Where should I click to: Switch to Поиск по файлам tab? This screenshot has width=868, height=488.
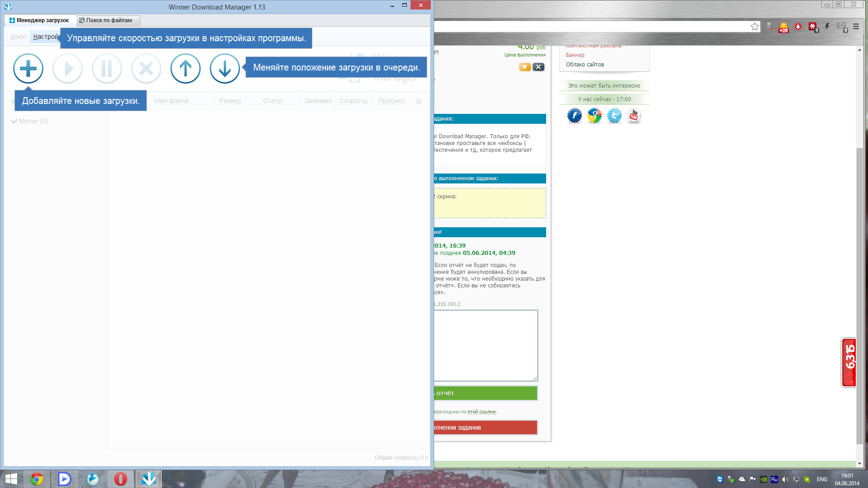(x=108, y=20)
